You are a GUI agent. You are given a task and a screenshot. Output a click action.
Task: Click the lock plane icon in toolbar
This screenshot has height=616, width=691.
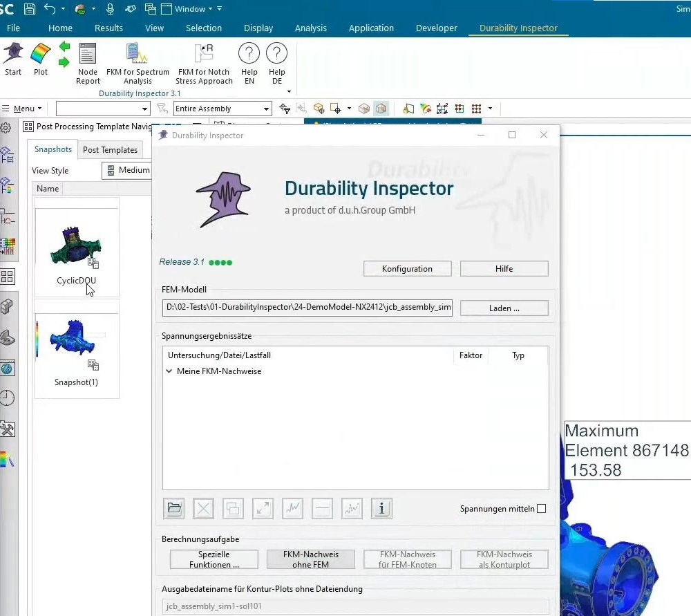pos(408,109)
